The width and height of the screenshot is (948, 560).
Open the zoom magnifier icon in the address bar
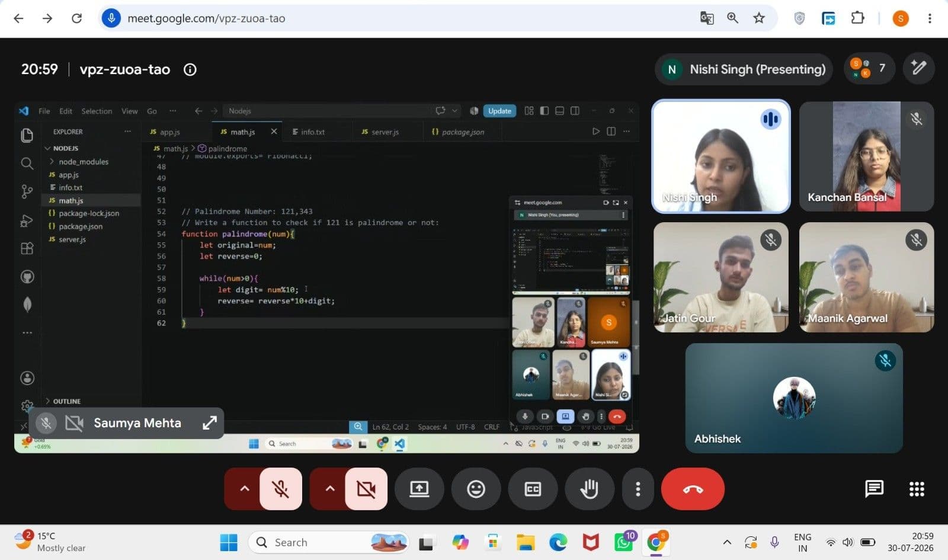coord(732,18)
